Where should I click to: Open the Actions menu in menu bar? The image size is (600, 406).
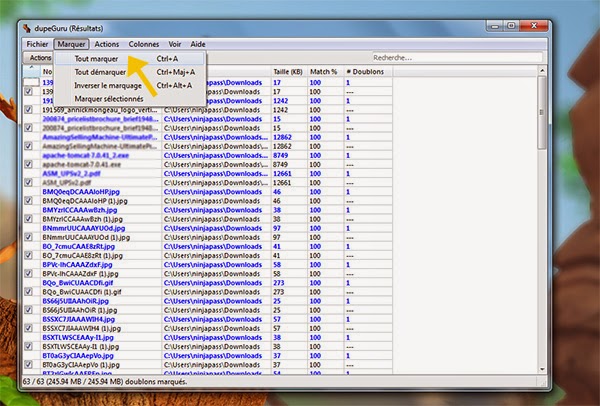point(107,45)
